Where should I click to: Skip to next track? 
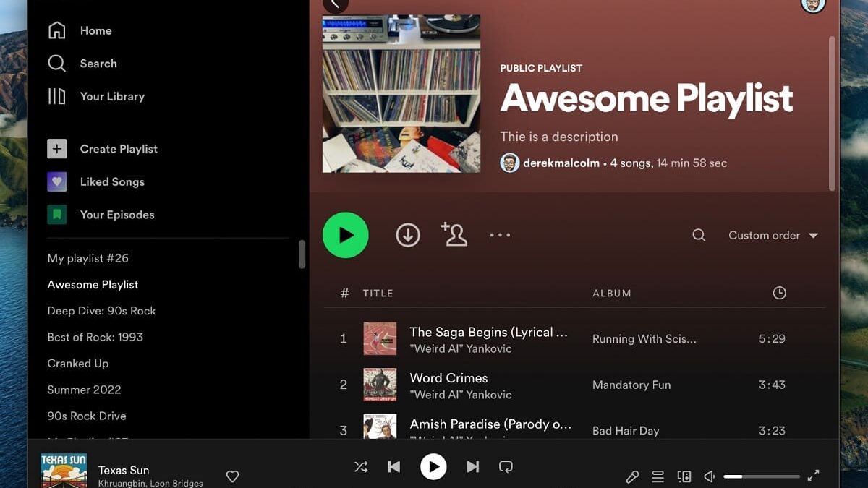473,467
